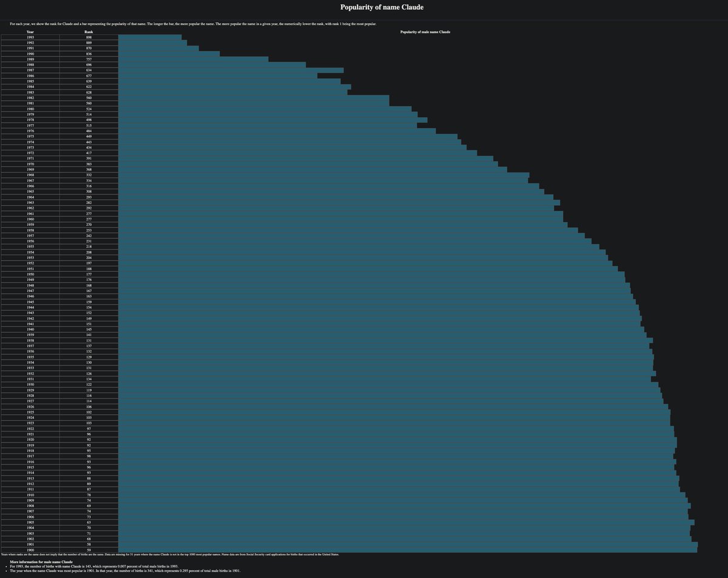728x578 pixels.
Task: Select the year cell '1938'
Action: [x=30, y=340]
